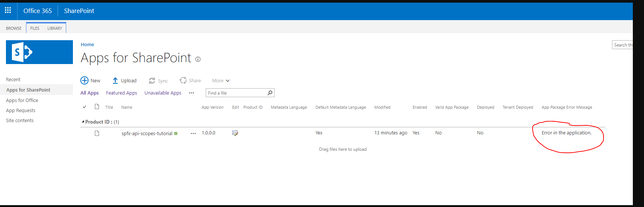
Task: Open Apps for SharePoint in left navigation
Action: (28, 90)
